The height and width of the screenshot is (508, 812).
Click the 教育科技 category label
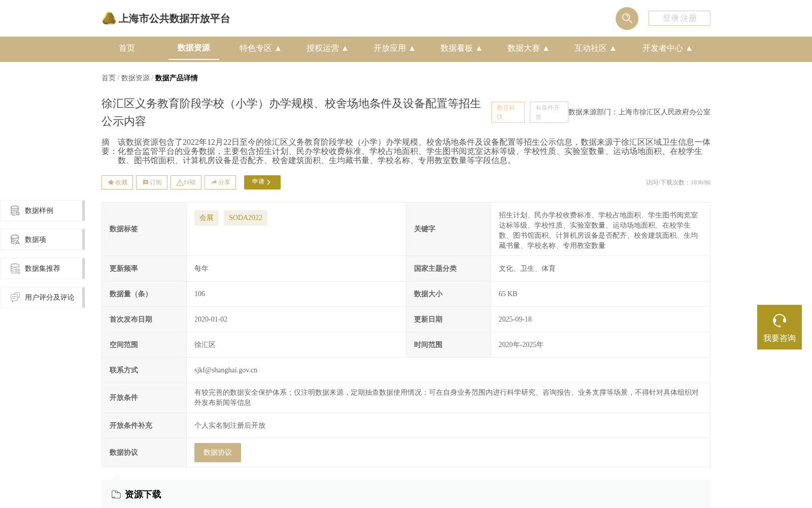click(x=508, y=112)
